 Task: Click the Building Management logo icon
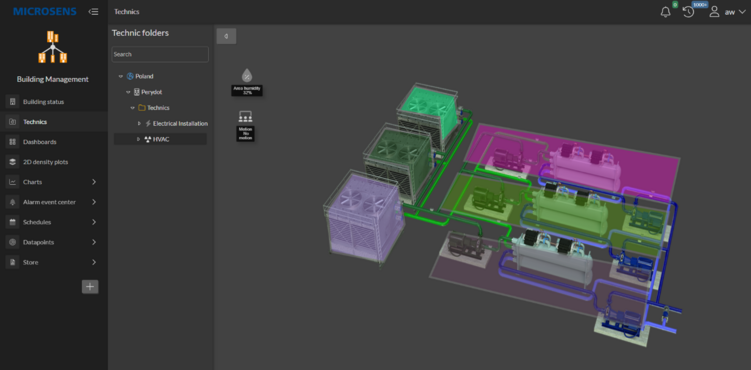(53, 47)
